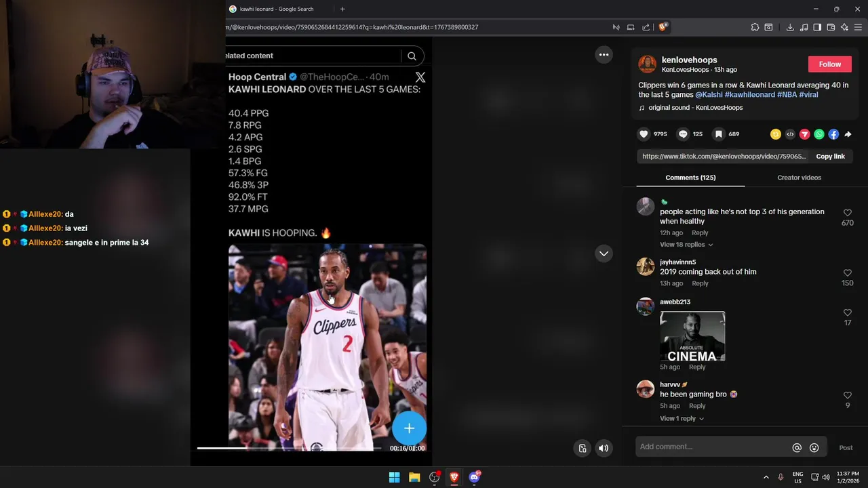Bookmark the video with the favorites icon

718,134
